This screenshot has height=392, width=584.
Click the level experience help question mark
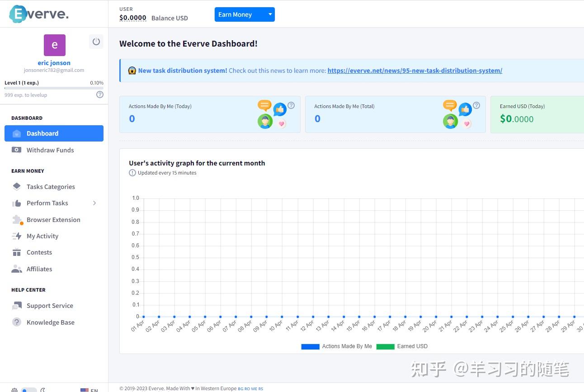(x=99, y=94)
